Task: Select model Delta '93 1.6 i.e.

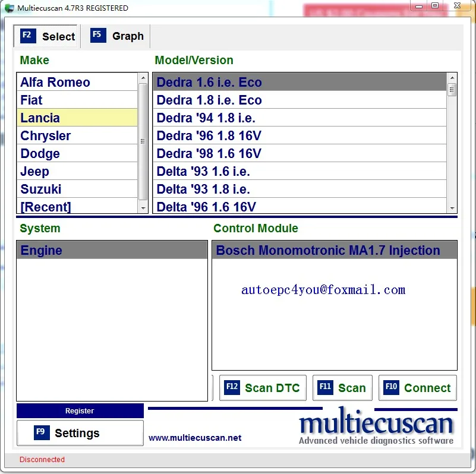Action: click(x=300, y=171)
